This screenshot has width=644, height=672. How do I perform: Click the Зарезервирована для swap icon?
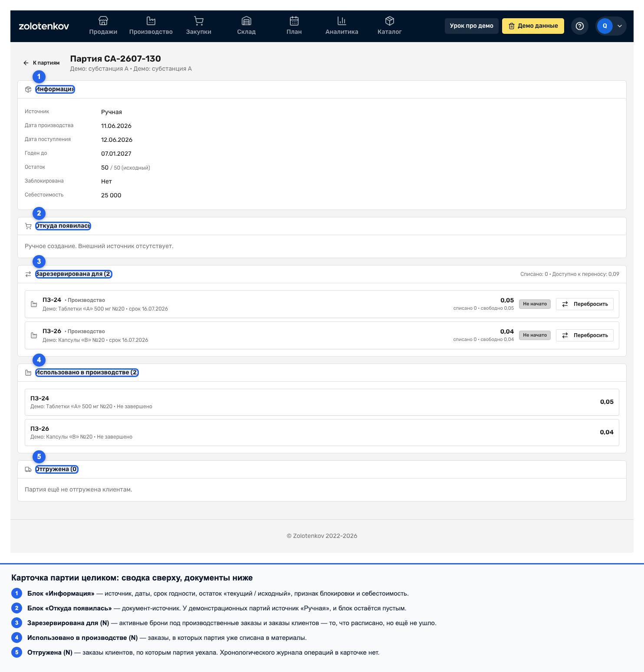[28, 274]
